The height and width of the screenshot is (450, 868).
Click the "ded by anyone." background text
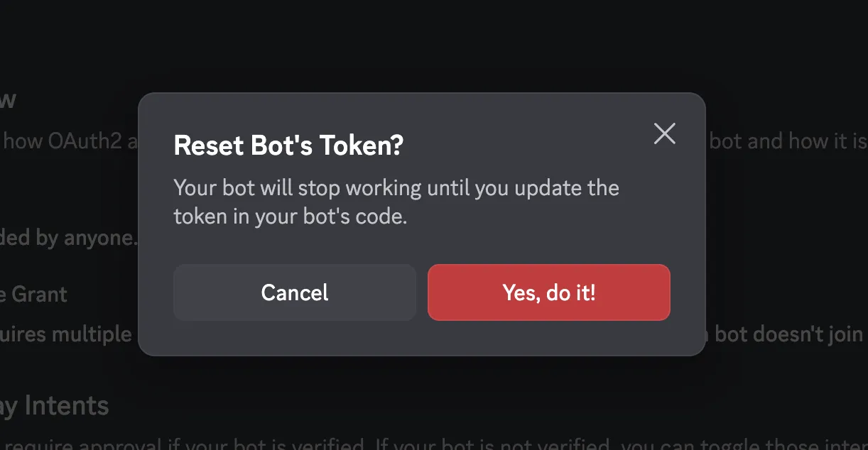tap(67, 238)
